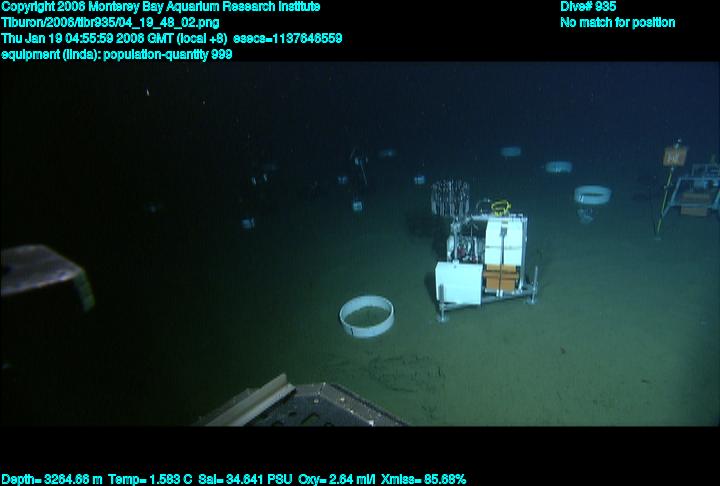The height and width of the screenshot is (486, 720).
Task: Select the Sal= 34.641 PSU reading
Action: [x=245, y=479]
